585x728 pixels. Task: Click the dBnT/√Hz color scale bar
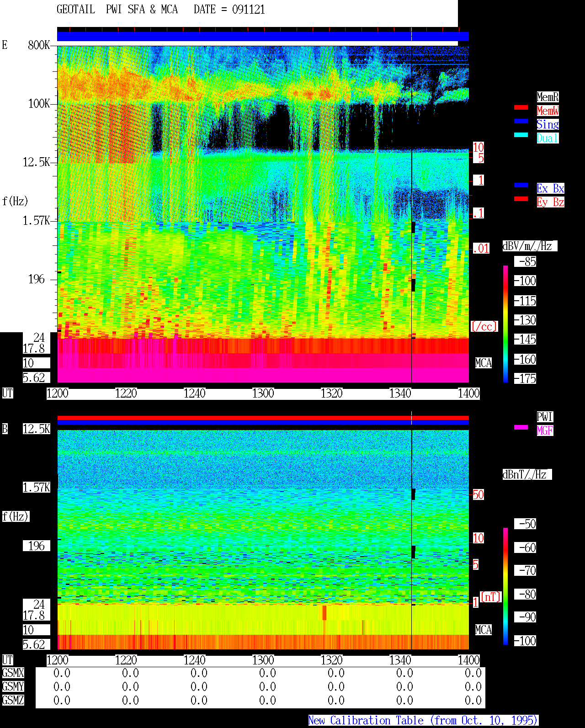pos(505,586)
